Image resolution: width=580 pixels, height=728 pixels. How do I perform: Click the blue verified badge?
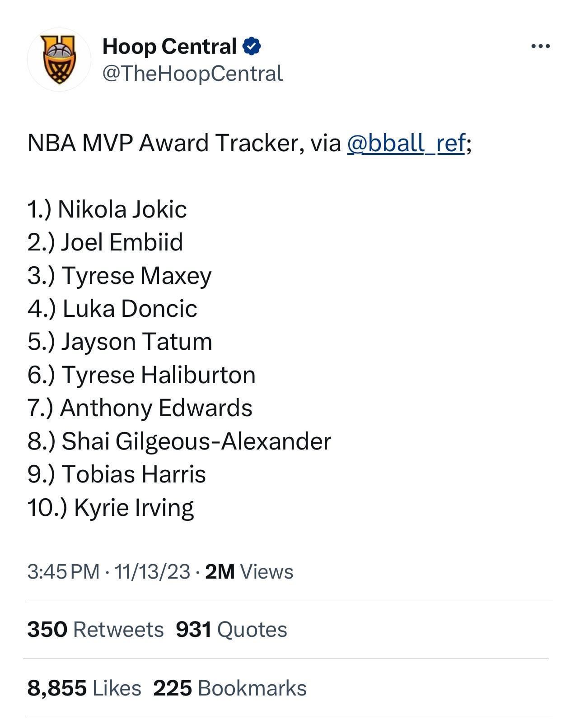tap(252, 46)
